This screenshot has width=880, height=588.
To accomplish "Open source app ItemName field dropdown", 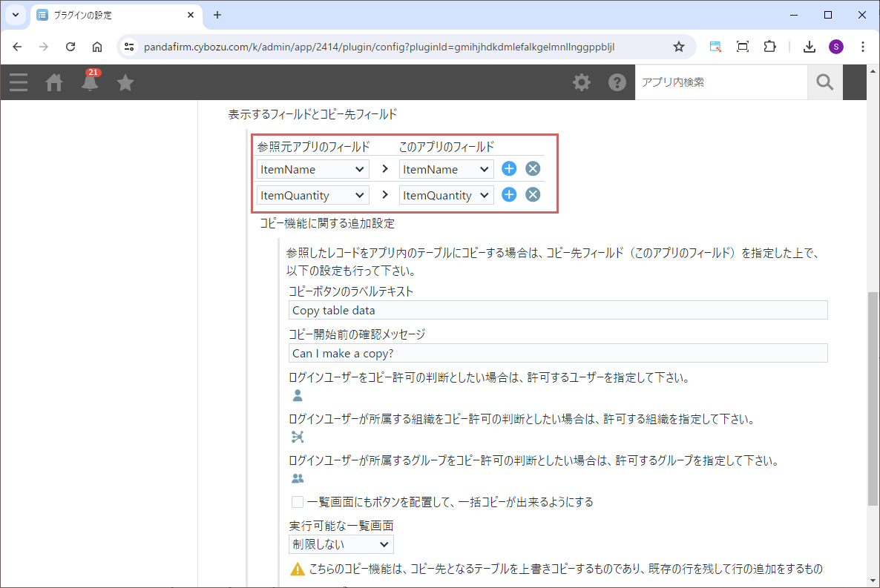I will pyautogui.click(x=313, y=169).
